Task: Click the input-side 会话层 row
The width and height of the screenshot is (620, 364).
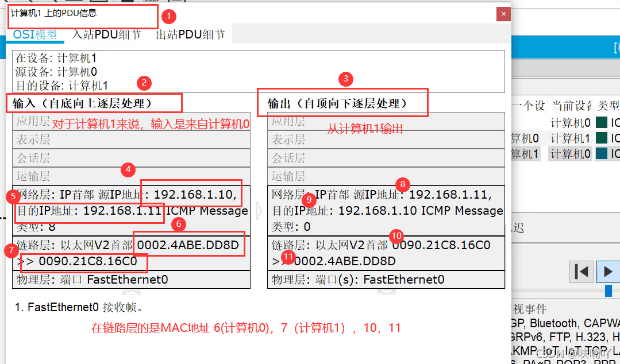Action: point(131,158)
